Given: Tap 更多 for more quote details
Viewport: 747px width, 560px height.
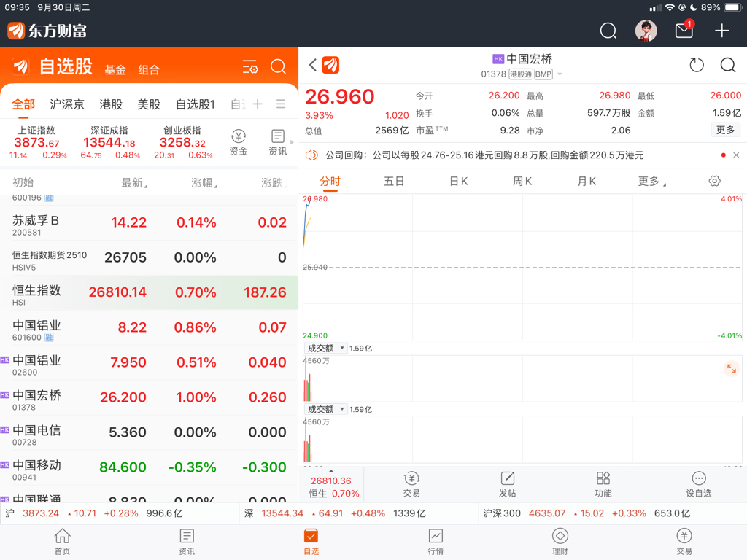Looking at the screenshot, I should click(725, 130).
